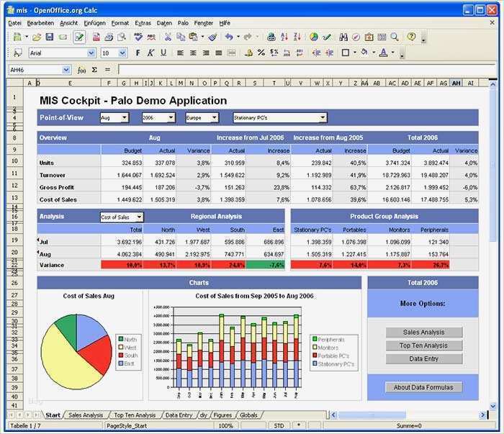
Task: Open the Einfügen menu
Action: [94, 23]
